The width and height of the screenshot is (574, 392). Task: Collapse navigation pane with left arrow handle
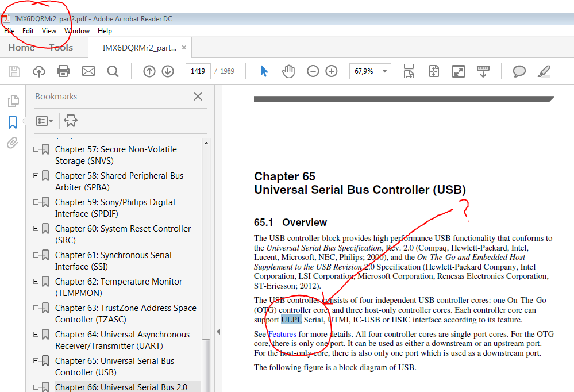coord(218,332)
